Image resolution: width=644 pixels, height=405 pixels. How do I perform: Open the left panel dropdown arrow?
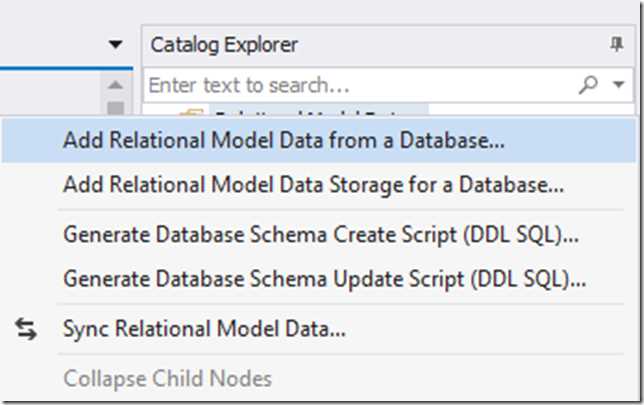[x=116, y=44]
